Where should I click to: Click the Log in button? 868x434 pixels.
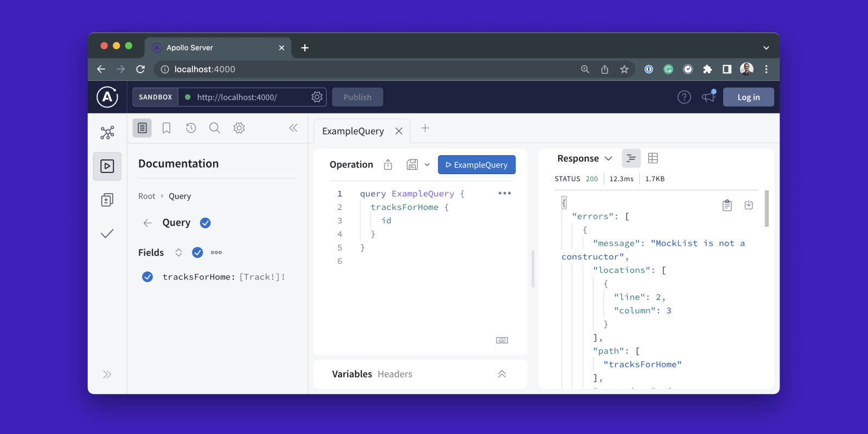coord(749,97)
